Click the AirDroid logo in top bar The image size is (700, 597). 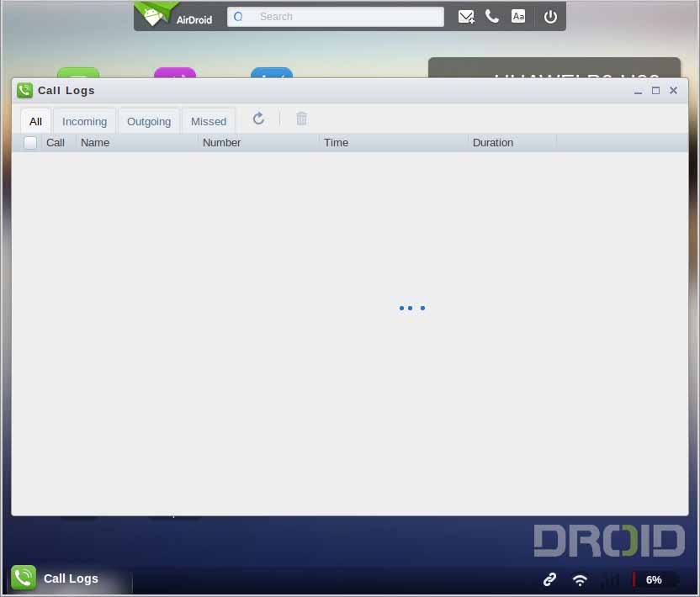(175, 16)
